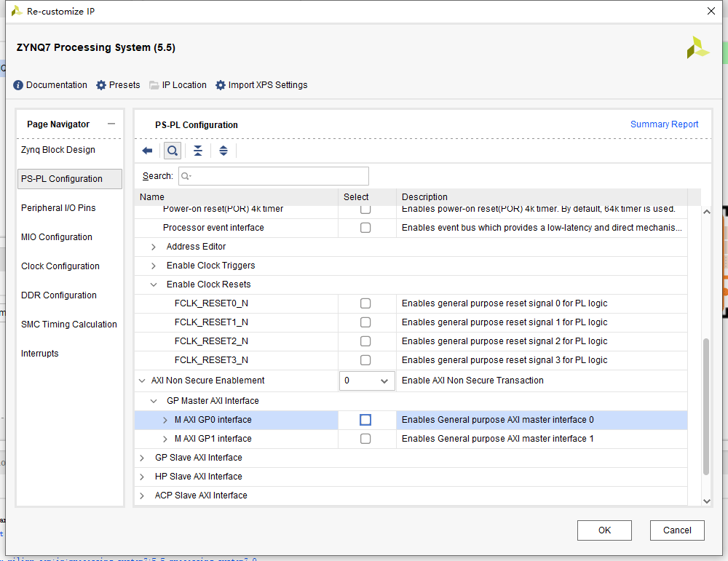Collapse Page Navigator with minus icon

[x=111, y=124]
